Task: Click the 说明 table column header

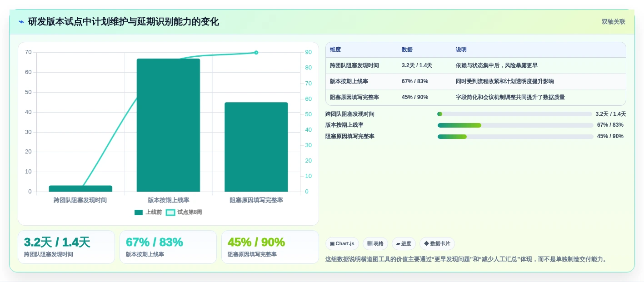Action: coord(461,50)
